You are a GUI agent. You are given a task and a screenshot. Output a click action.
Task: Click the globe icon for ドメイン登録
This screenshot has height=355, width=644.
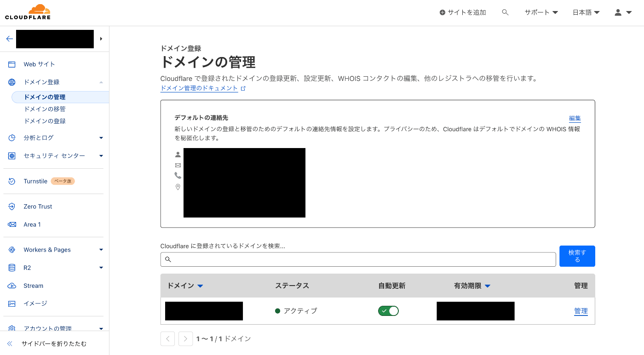[x=12, y=82]
